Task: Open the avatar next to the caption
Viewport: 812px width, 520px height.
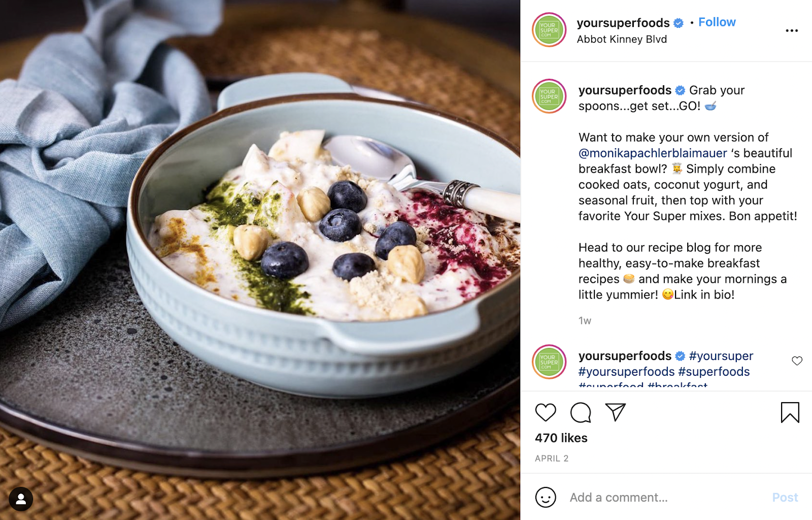Action: (549, 96)
